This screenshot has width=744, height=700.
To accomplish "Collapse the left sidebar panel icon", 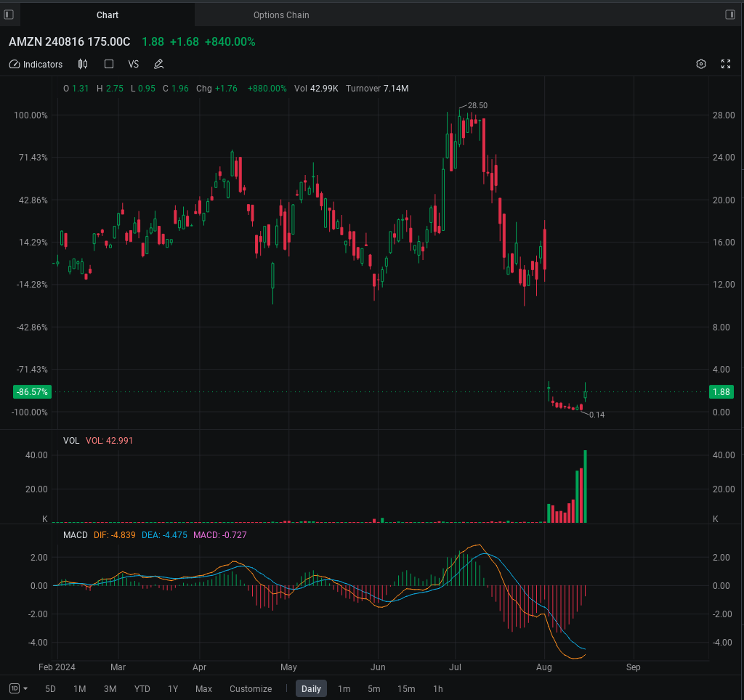I will (9, 15).
